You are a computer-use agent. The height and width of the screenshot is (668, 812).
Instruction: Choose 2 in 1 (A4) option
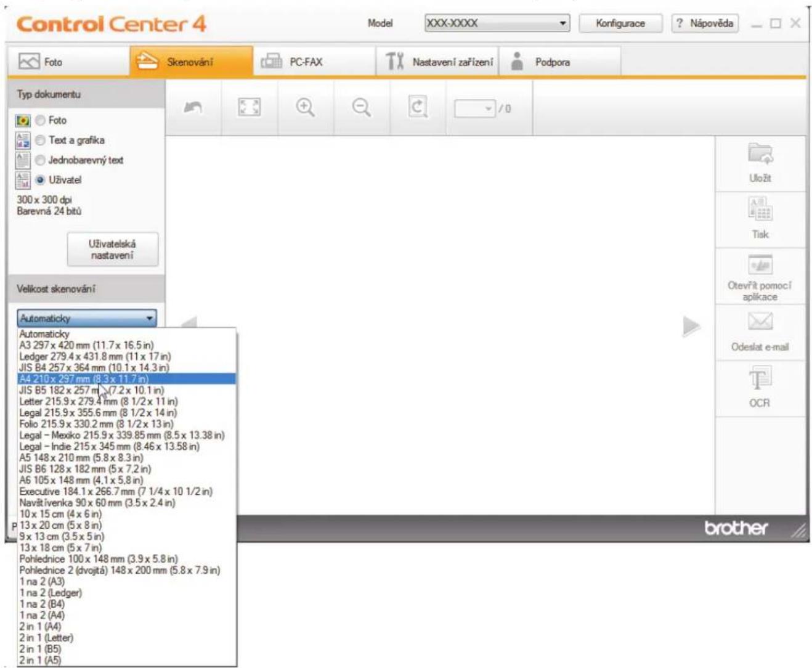point(127,627)
